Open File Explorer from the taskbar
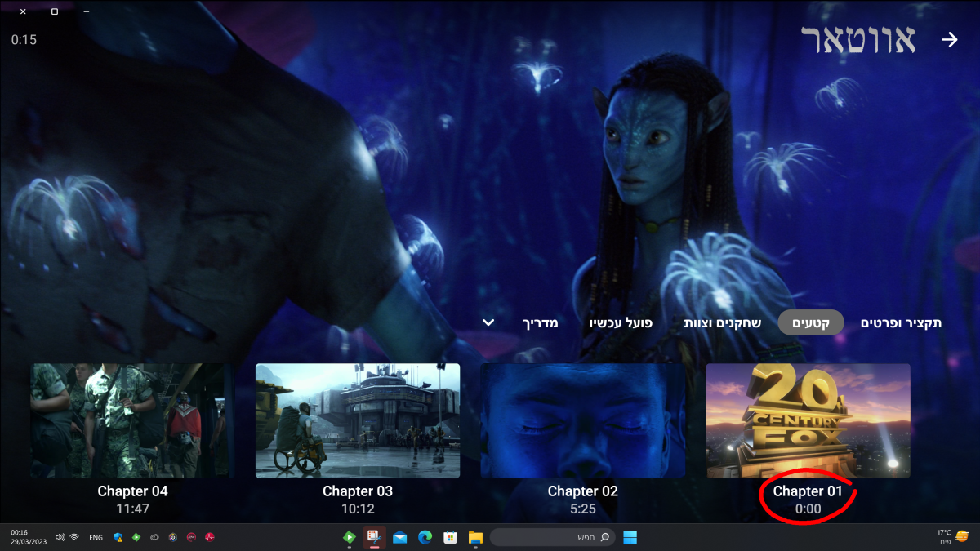This screenshot has height=551, width=980. 475,537
